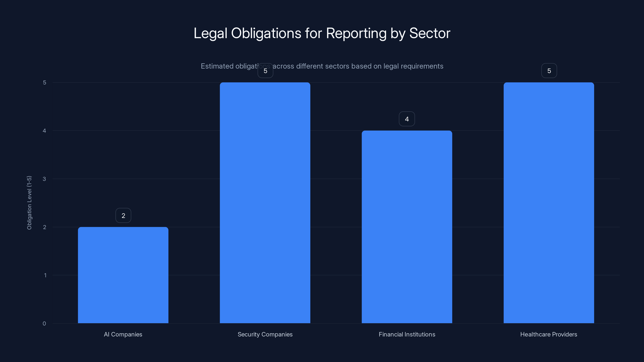Screen dimensions: 644x362
Task: Click the Financial Institutions axis label
Action: [407, 334]
